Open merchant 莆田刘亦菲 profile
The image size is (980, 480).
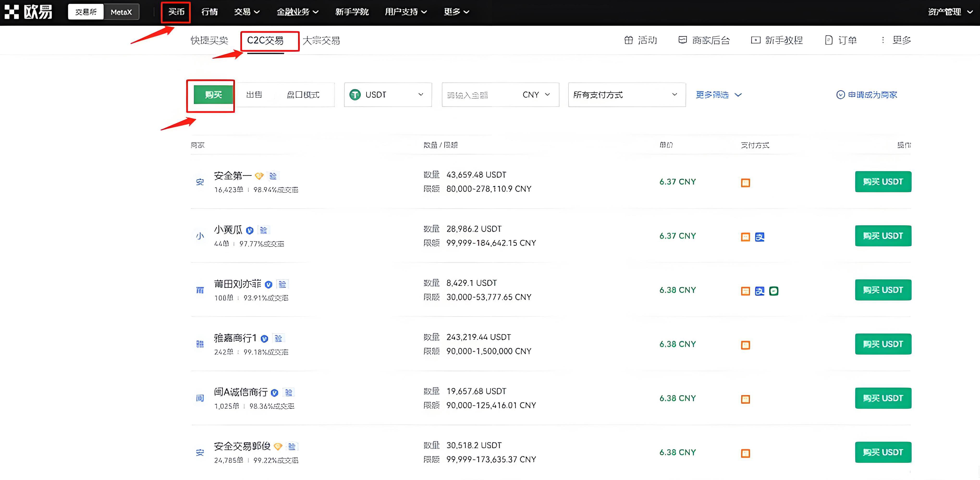237,284
